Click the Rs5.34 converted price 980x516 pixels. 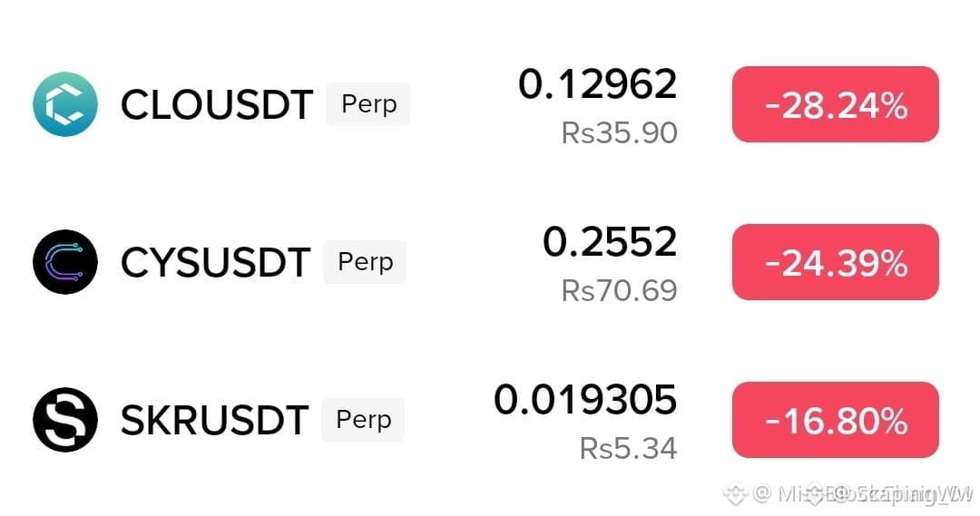point(628,449)
